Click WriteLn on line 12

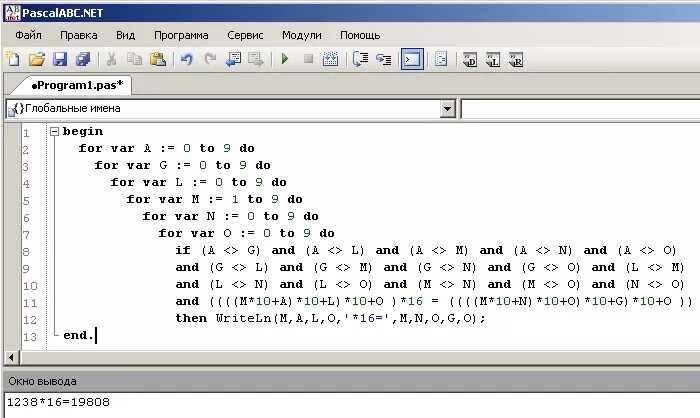[244, 318]
